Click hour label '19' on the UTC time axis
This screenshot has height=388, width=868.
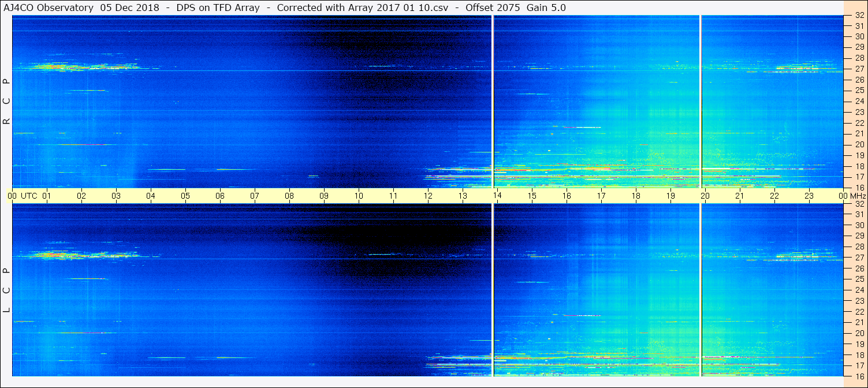(670, 196)
